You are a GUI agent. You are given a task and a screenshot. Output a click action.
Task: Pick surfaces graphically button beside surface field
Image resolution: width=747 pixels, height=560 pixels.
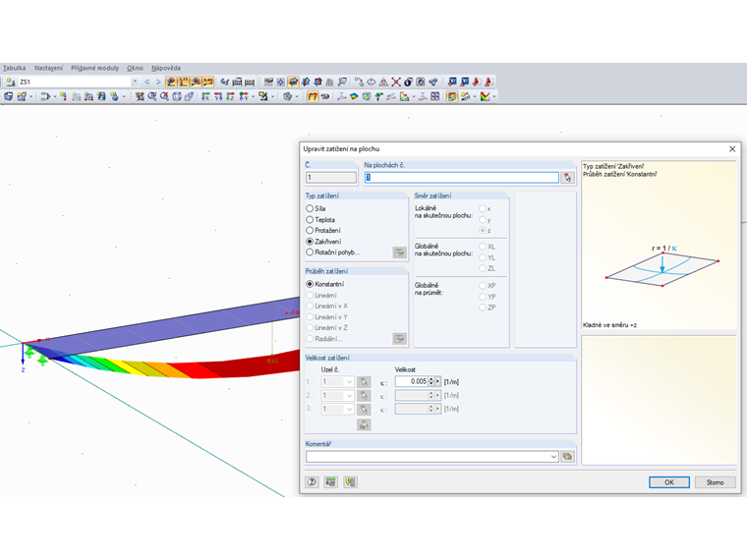pos(567,178)
